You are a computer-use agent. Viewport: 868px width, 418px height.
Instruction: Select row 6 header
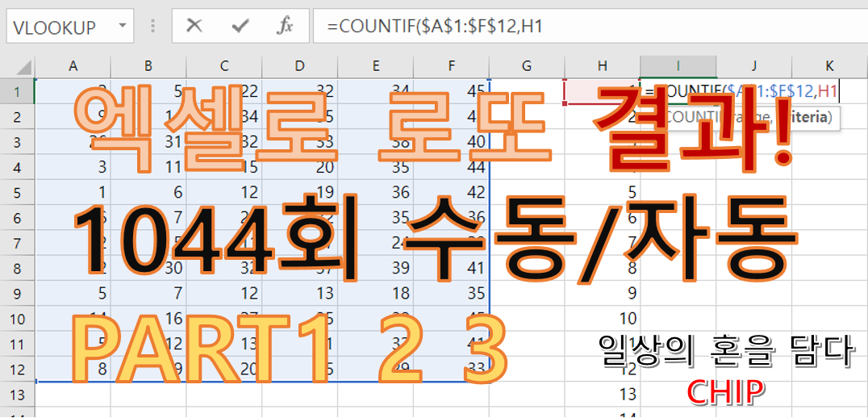17,218
